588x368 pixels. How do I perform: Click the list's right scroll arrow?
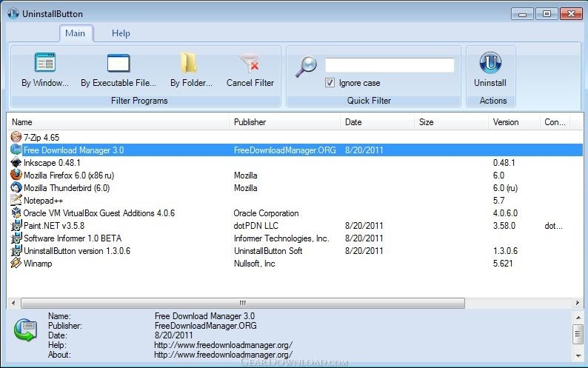[x=577, y=303]
